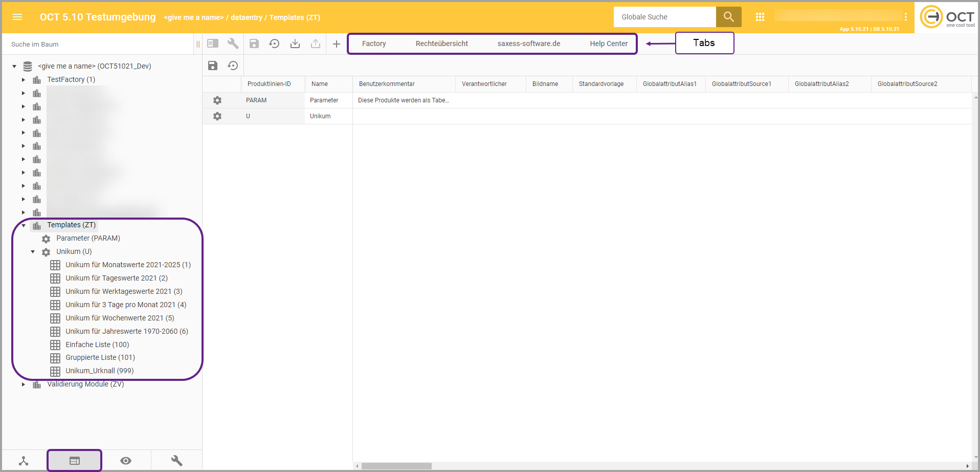Open the hamburger navigation menu

coord(17,17)
